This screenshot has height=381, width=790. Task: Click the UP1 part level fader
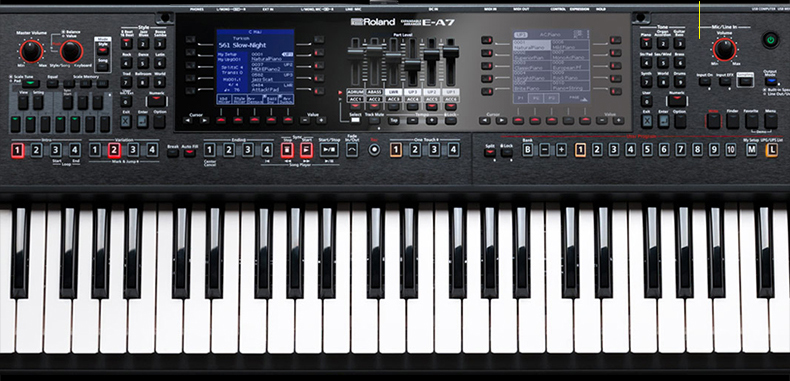click(450, 52)
